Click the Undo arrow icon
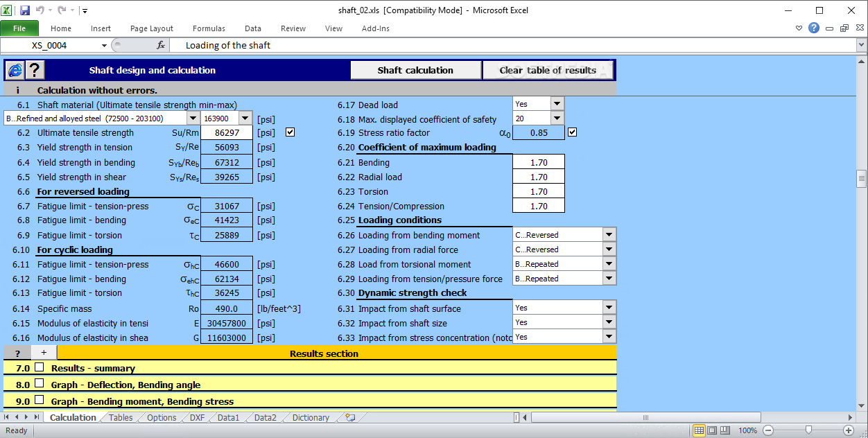 pos(41,10)
